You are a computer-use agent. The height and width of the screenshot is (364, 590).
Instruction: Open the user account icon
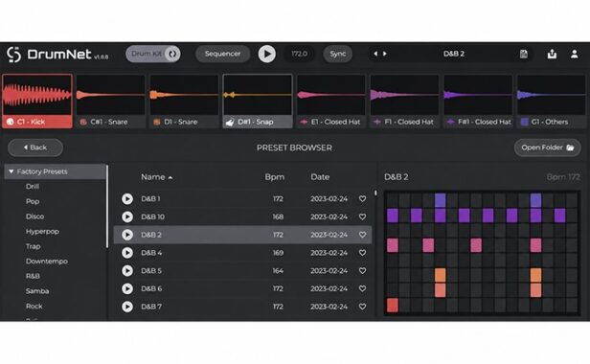[575, 54]
